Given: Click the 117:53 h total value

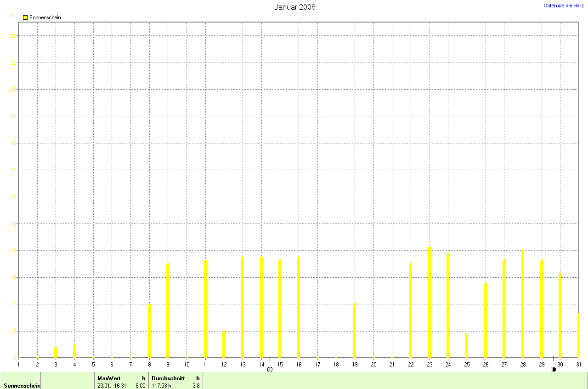Looking at the screenshot, I should point(161,385).
